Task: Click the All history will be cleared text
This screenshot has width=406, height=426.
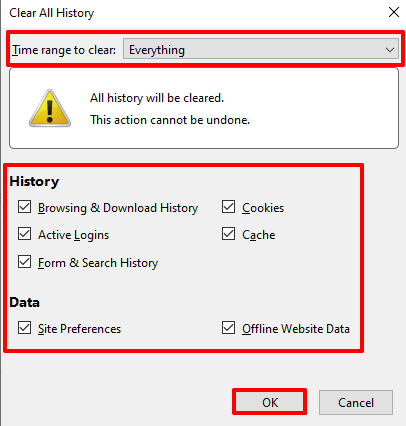Action: coord(157,98)
